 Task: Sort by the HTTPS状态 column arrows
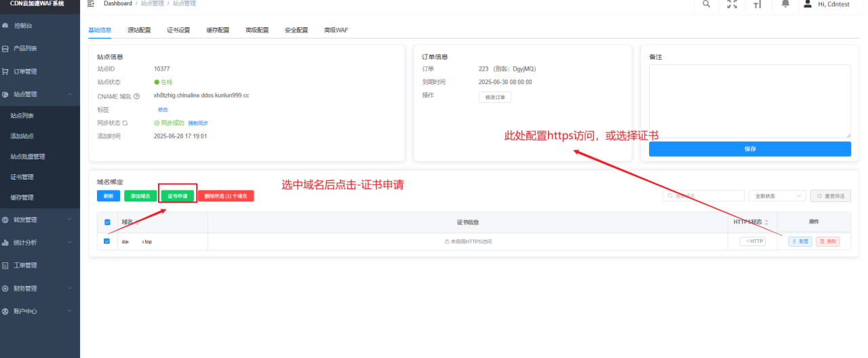coord(766,222)
